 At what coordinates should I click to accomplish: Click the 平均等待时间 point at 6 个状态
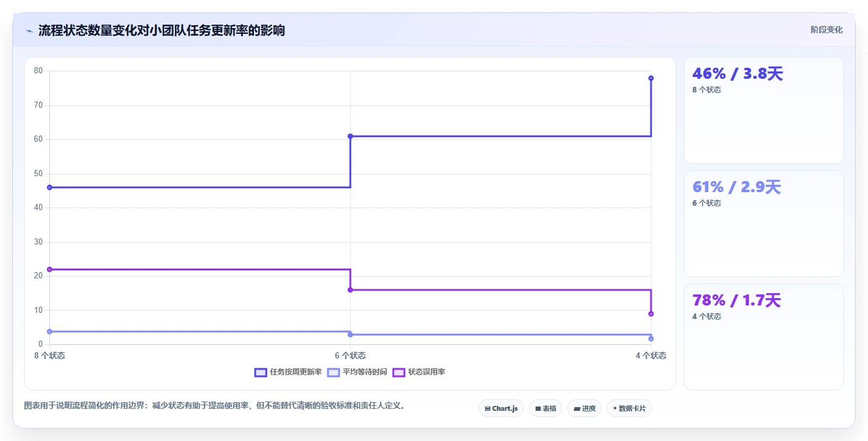coord(350,334)
